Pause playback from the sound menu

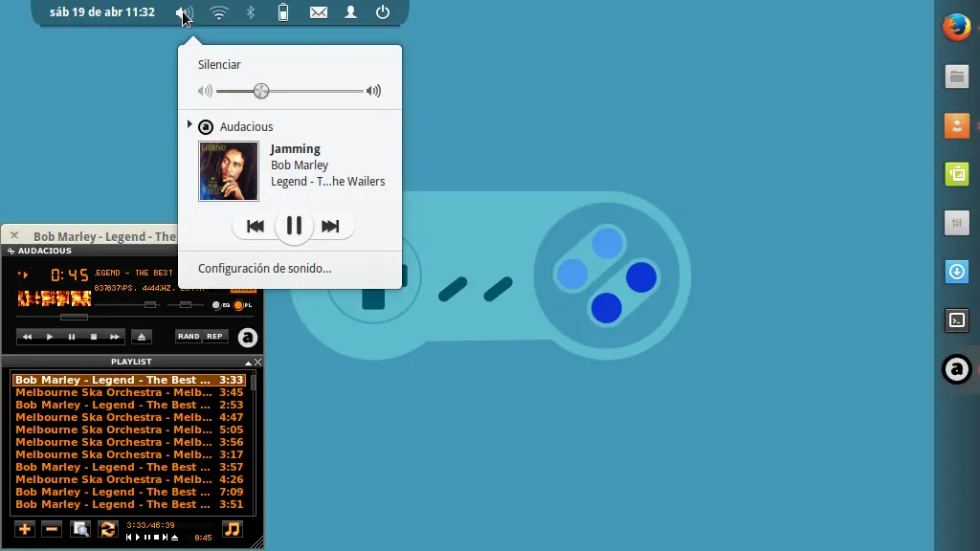(x=294, y=226)
